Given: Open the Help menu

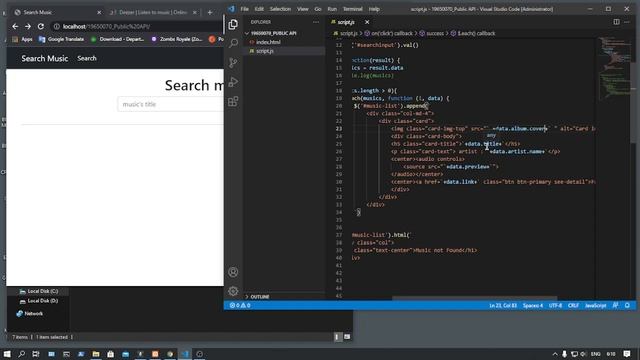Looking at the screenshot, I should [x=374, y=9].
